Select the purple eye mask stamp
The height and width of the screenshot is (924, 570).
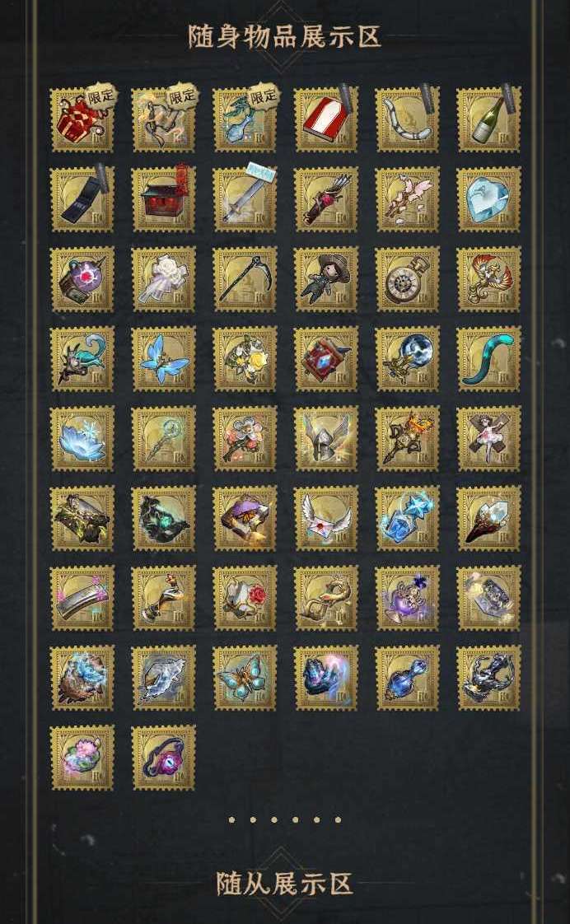(x=163, y=757)
